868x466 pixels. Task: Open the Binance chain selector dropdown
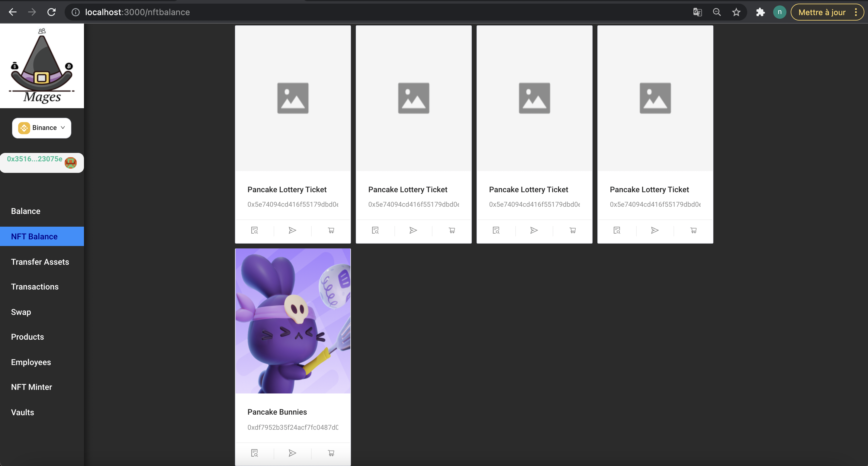pos(41,128)
